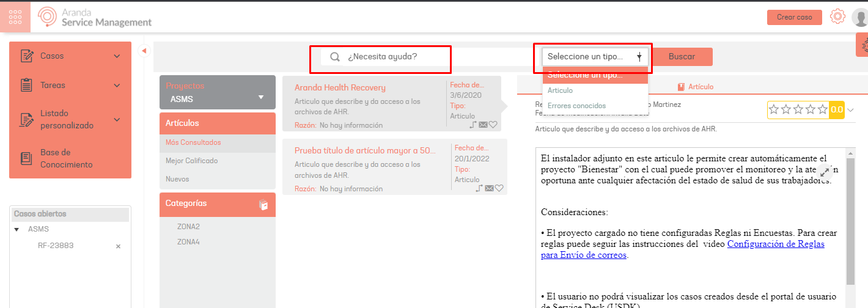Open settings gear next to Crear caso
This screenshot has width=868, height=308.
coord(837,16)
